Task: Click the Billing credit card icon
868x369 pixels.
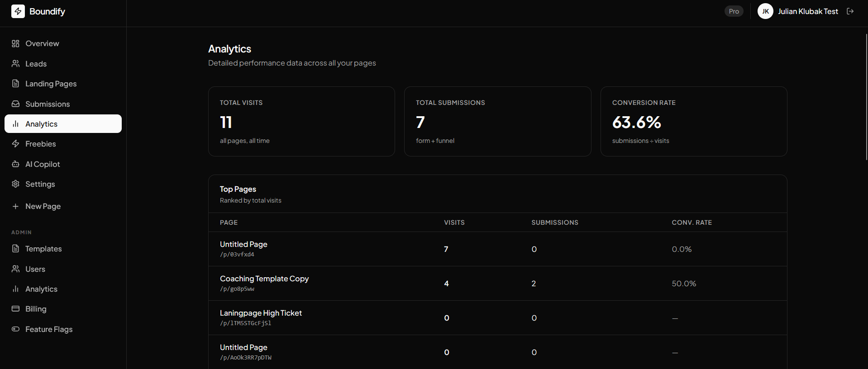Action: coord(15,309)
